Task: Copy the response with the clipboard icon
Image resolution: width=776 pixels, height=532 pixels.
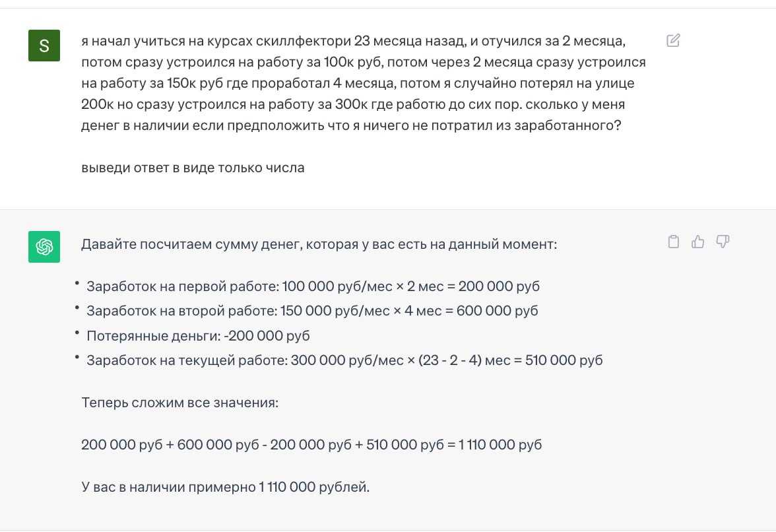Action: (673, 242)
